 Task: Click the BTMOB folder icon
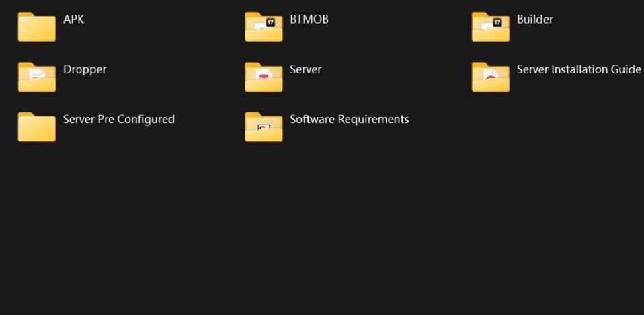pos(264,27)
